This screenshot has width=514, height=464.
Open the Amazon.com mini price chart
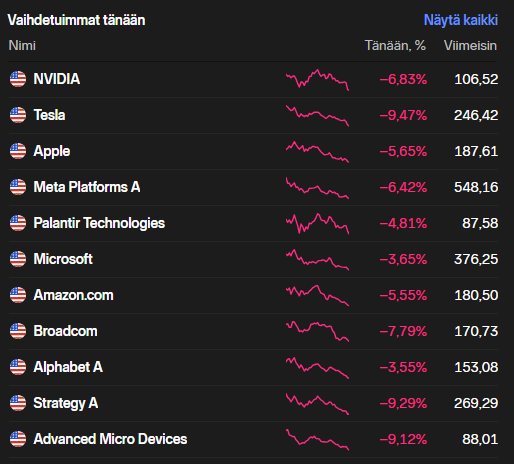317,295
